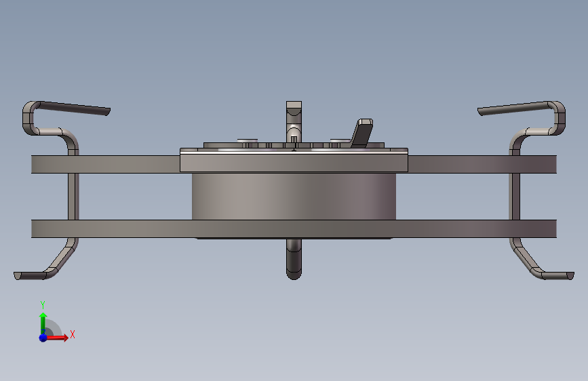Select the rectangular top plate above the cylinder
The height and width of the screenshot is (381, 588).
294,161
